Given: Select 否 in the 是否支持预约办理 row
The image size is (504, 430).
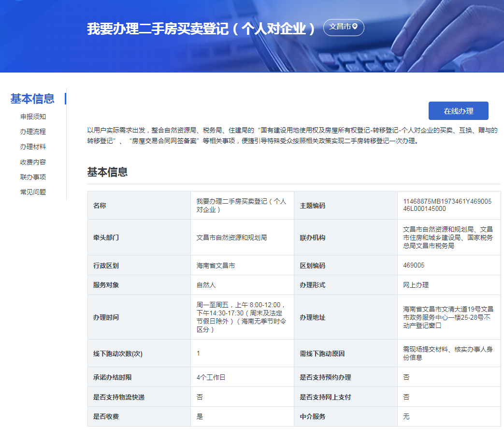Looking at the screenshot, I should click(406, 377).
